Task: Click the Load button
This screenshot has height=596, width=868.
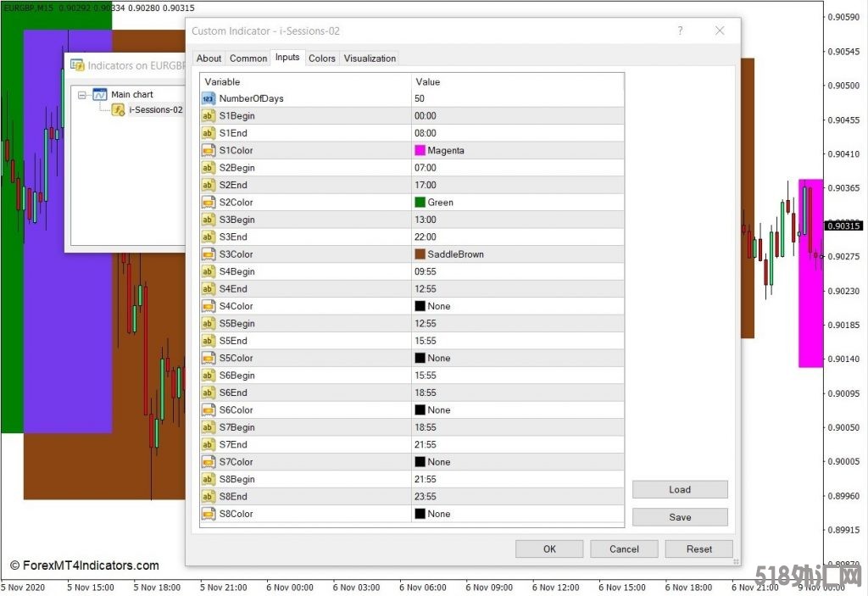Action: pos(680,489)
